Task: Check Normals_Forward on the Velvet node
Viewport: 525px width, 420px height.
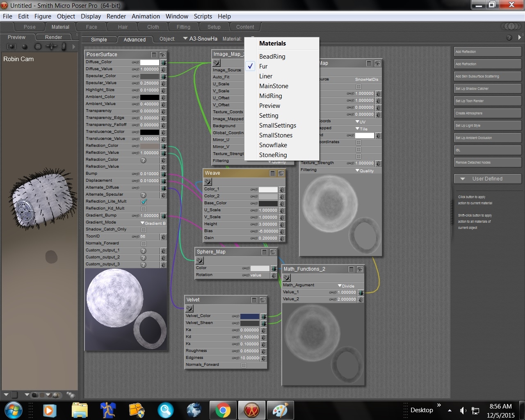Action: tap(244, 365)
